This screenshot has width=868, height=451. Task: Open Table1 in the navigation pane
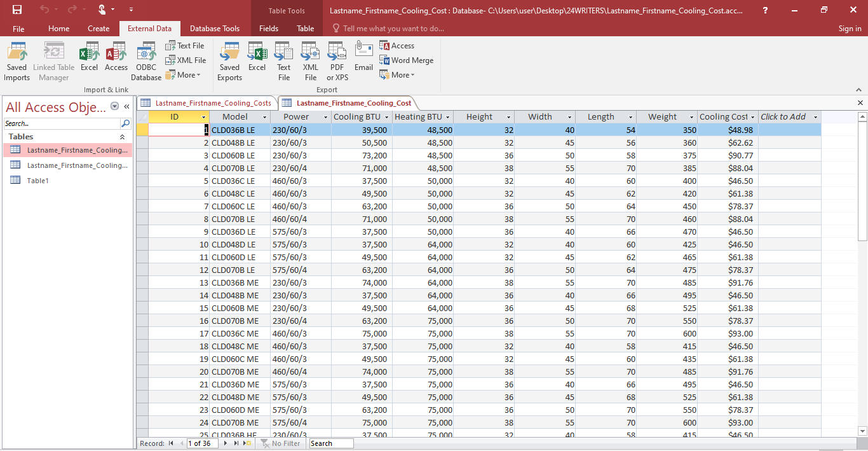click(37, 181)
